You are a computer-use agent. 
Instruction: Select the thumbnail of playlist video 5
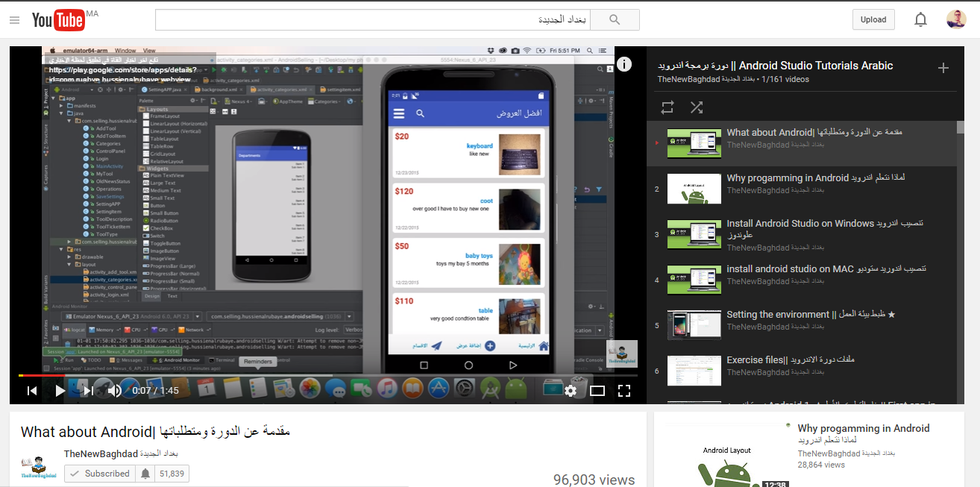click(694, 325)
